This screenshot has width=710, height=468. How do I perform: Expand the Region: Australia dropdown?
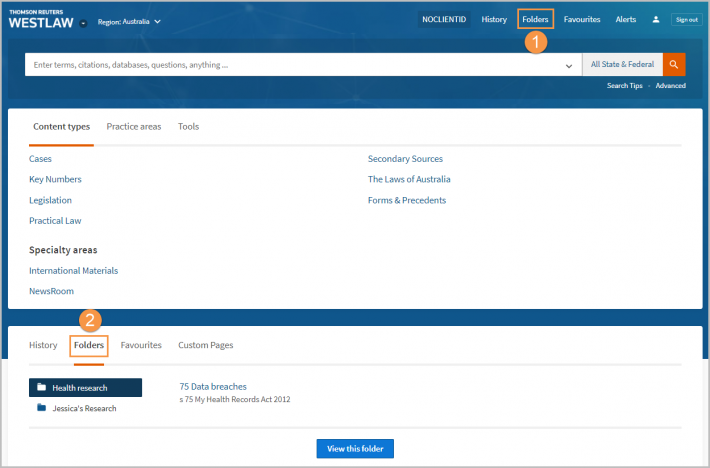pos(129,21)
